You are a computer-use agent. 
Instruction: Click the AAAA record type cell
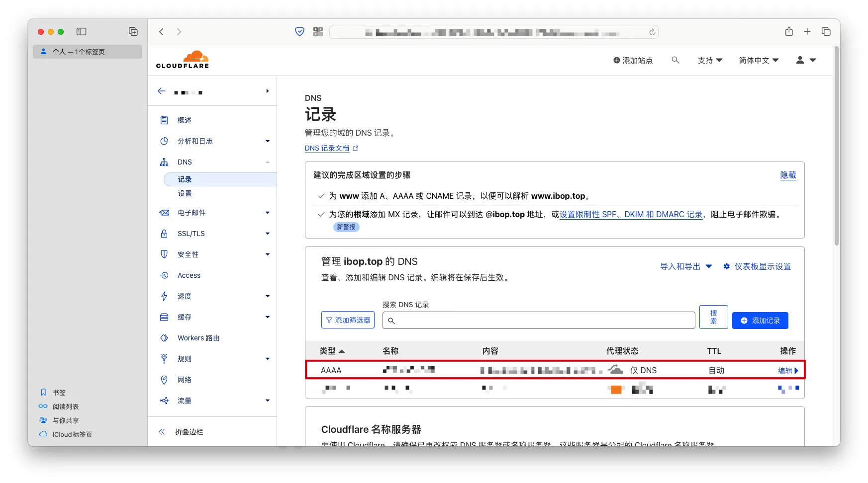tap(331, 370)
